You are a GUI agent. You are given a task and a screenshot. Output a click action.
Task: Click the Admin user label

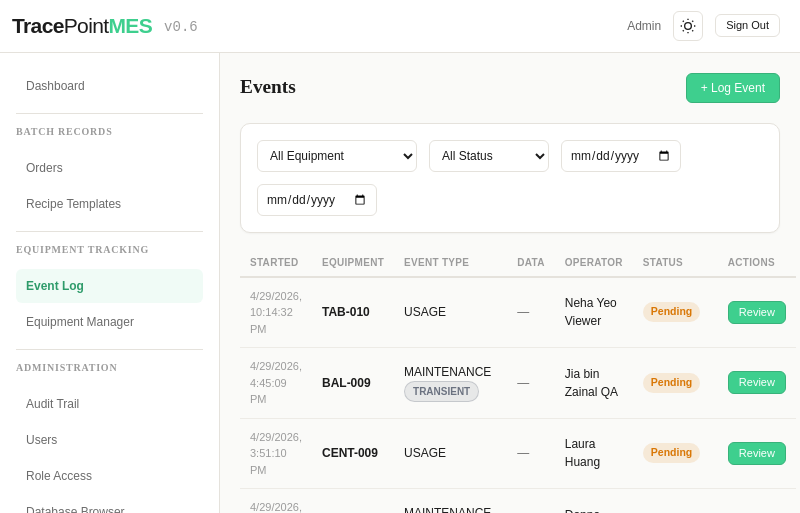pos(644,26)
